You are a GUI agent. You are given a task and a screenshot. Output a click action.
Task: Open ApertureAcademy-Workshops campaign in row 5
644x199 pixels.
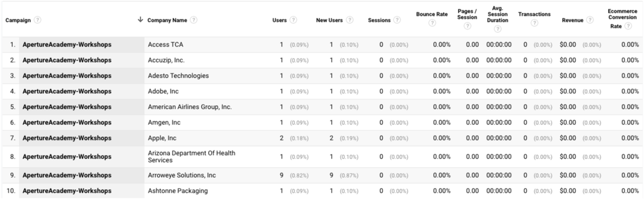click(x=67, y=107)
